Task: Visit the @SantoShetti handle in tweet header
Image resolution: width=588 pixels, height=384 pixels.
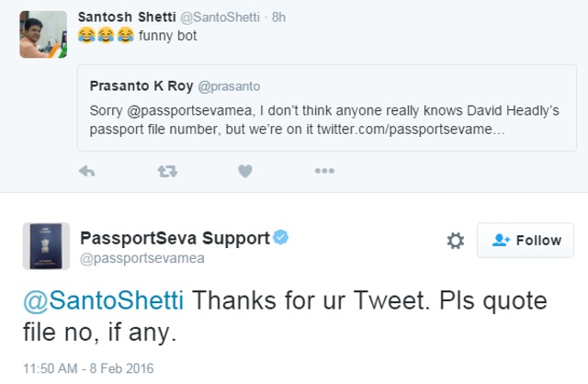Action: [220, 17]
